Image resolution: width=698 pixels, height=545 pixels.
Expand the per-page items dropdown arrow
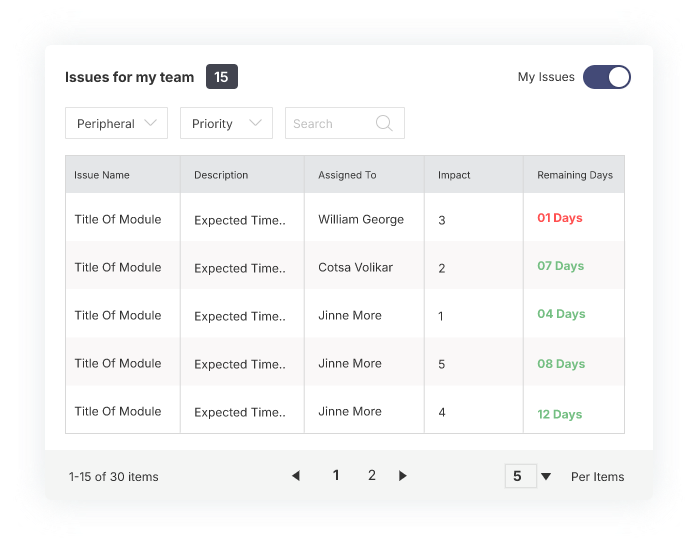tap(546, 477)
